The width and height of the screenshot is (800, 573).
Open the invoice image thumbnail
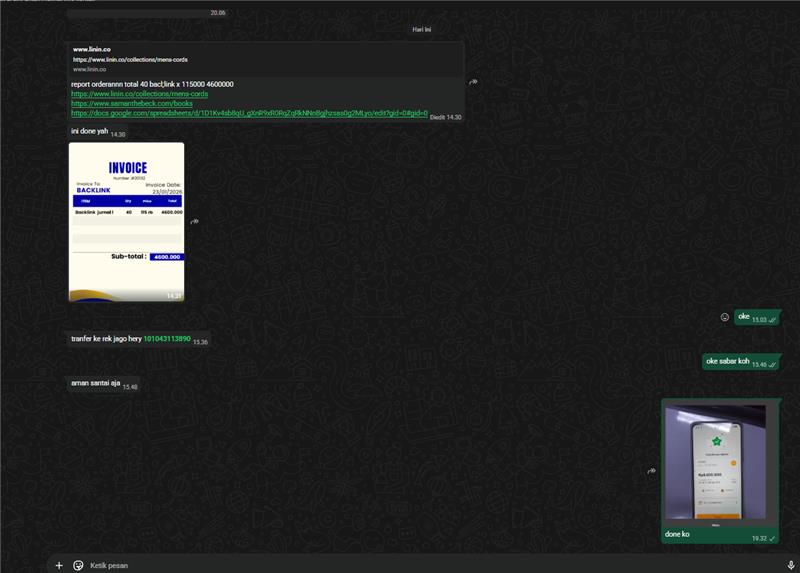coord(126,221)
